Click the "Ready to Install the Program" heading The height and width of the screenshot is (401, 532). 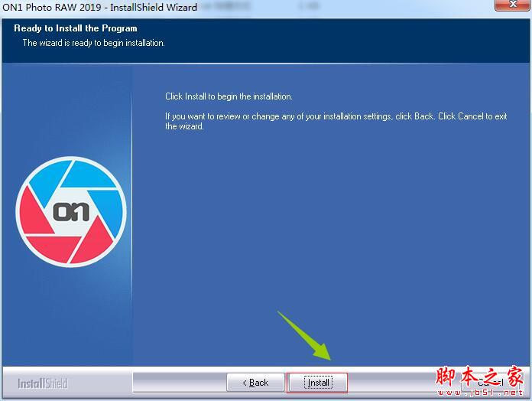76,28
